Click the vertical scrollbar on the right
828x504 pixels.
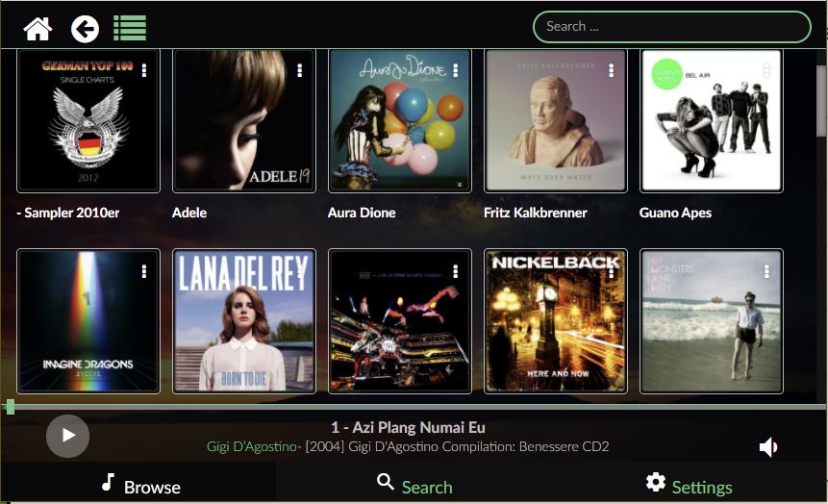pyautogui.click(x=821, y=100)
